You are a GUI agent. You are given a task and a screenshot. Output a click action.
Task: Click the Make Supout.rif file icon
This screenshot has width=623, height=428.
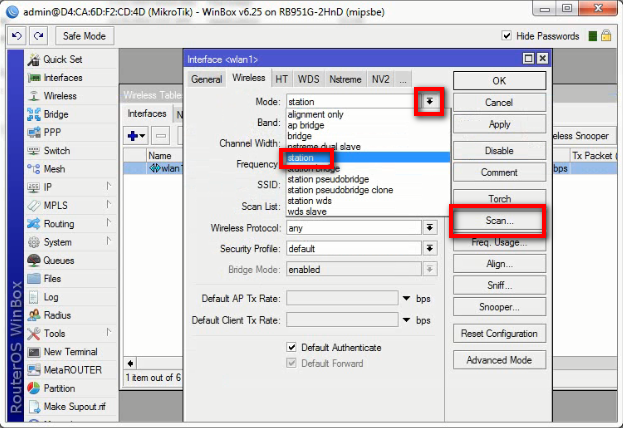35,407
